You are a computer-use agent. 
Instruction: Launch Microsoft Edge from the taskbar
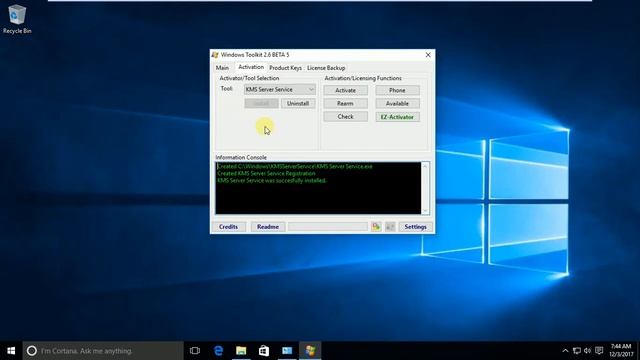coord(218,351)
